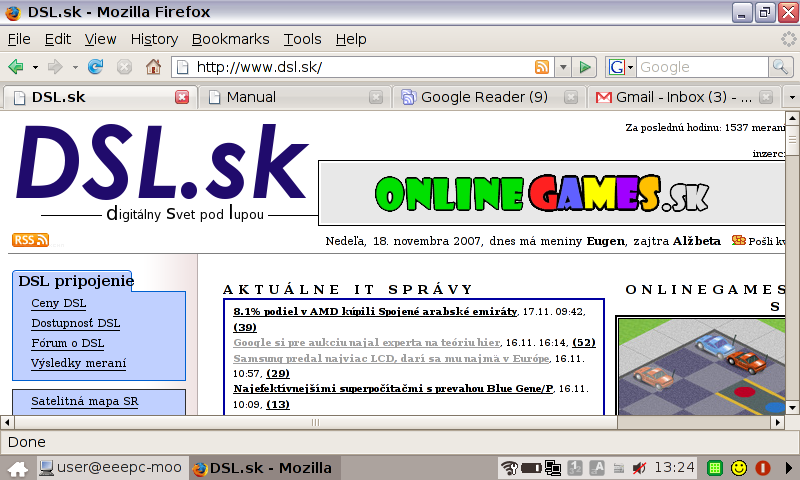Switch to user@eeepc-moo terminal taskbar item
The height and width of the screenshot is (480, 800).
coord(111,468)
